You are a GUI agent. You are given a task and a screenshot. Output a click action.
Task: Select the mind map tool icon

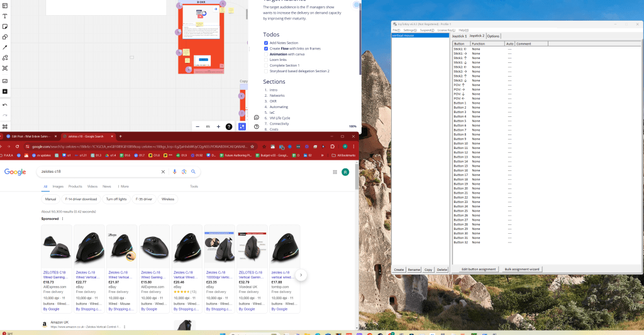[x=5, y=68]
